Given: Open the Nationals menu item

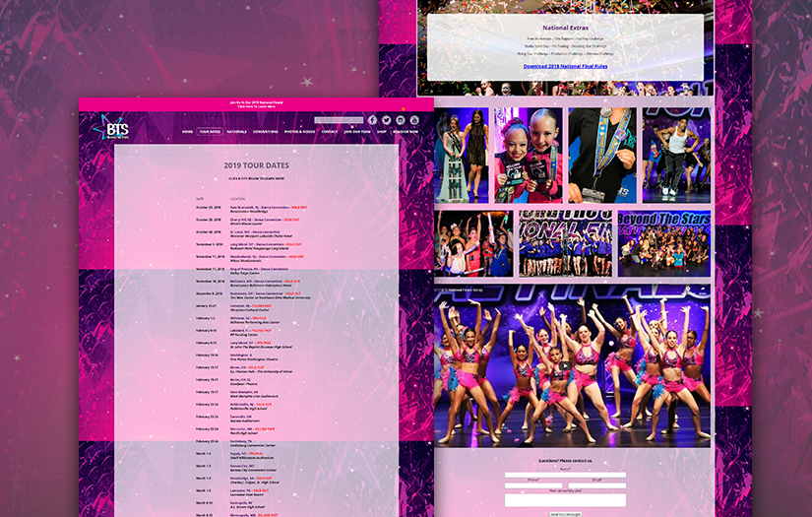Looking at the screenshot, I should click(x=236, y=132).
